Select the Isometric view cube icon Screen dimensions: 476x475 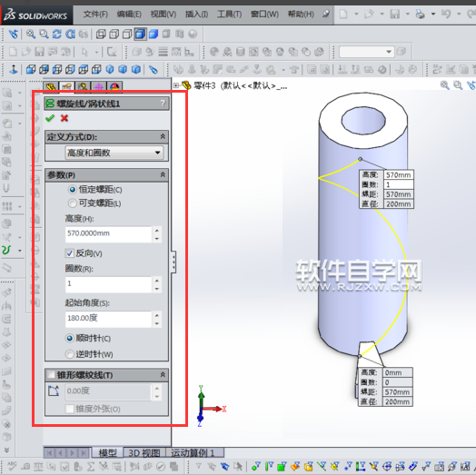click(110, 70)
